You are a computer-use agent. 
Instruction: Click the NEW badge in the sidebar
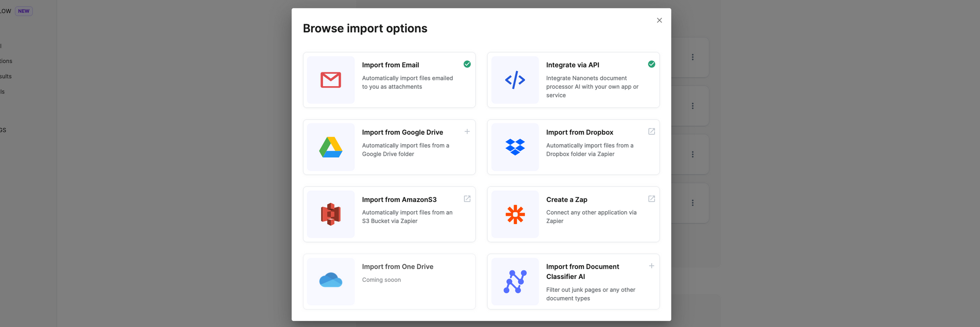click(x=24, y=11)
